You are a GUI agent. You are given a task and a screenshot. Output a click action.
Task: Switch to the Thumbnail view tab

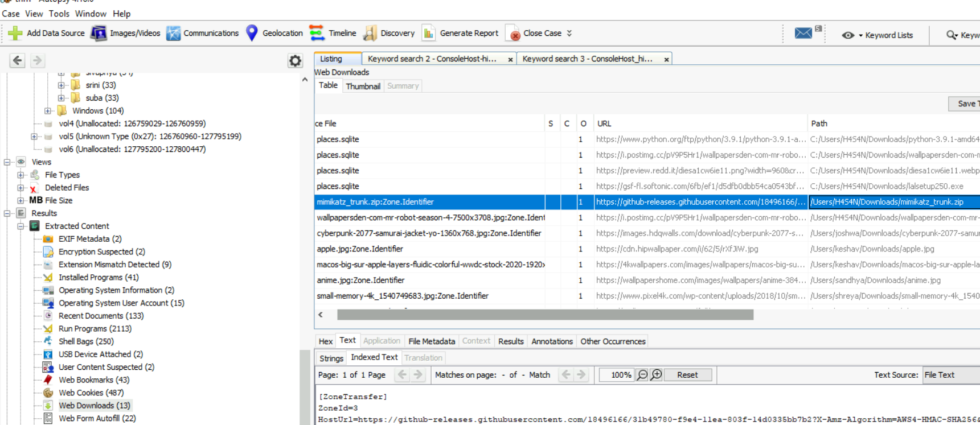click(x=363, y=86)
